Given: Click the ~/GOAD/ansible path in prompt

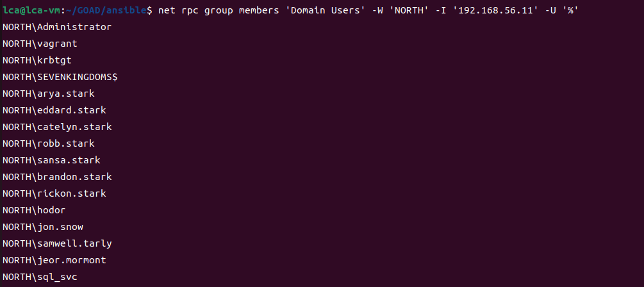Looking at the screenshot, I should click(x=106, y=11).
